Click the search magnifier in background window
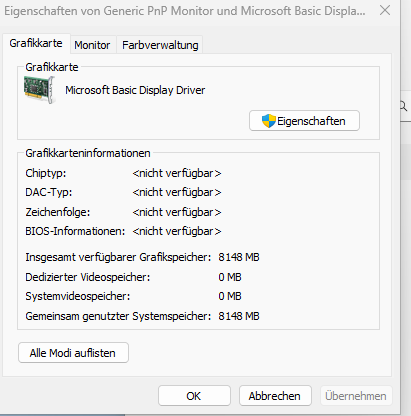 click(x=404, y=107)
